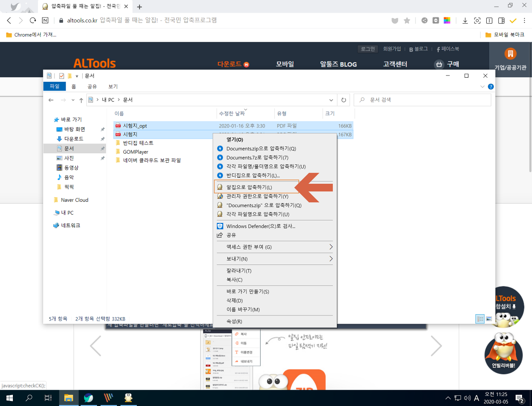The height and width of the screenshot is (406, 532).
Task: Select 사진 in navigation pane
Action: [x=69, y=158]
